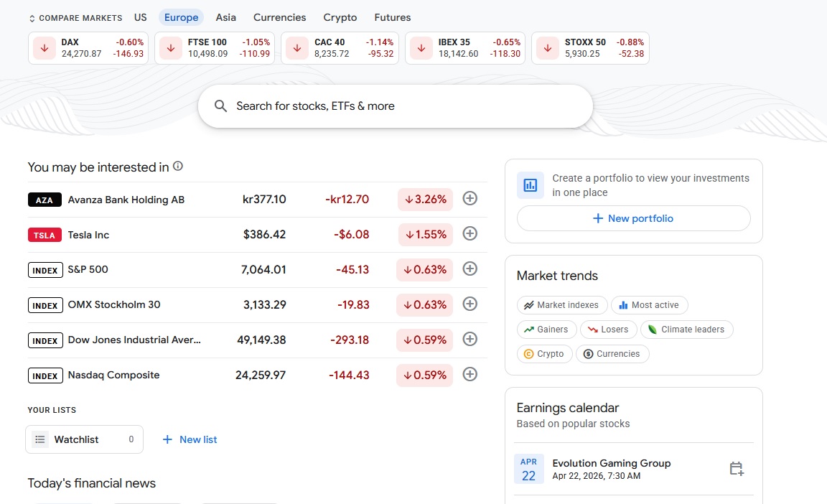The width and height of the screenshot is (827, 504).
Task: Open the Futures markets tab
Action: pos(393,17)
